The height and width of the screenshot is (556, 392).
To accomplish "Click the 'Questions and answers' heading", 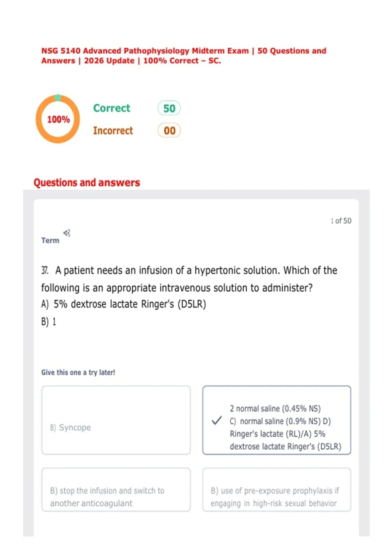I will (x=87, y=182).
